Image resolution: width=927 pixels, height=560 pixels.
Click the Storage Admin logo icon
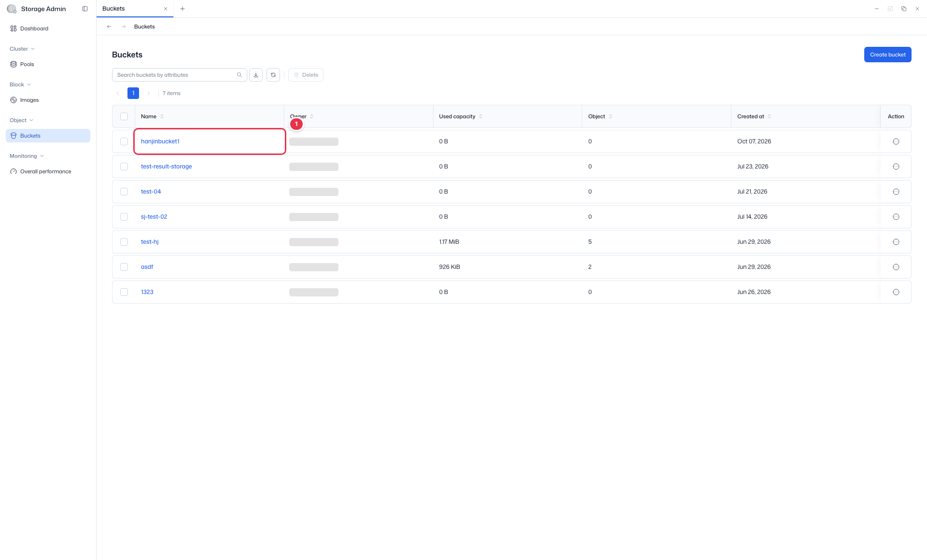[x=12, y=9]
